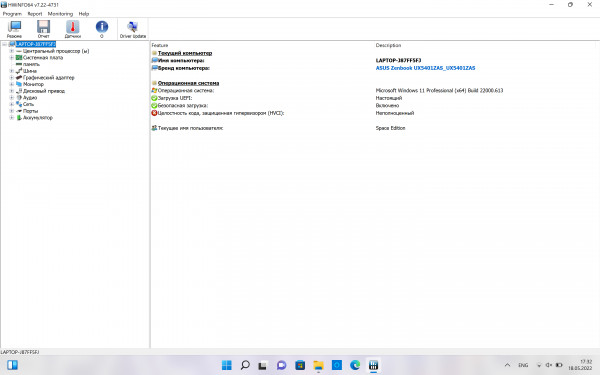Screen dimensions: 600x375
Task: Click the Текущий компьютер section heading
Action: [185, 53]
